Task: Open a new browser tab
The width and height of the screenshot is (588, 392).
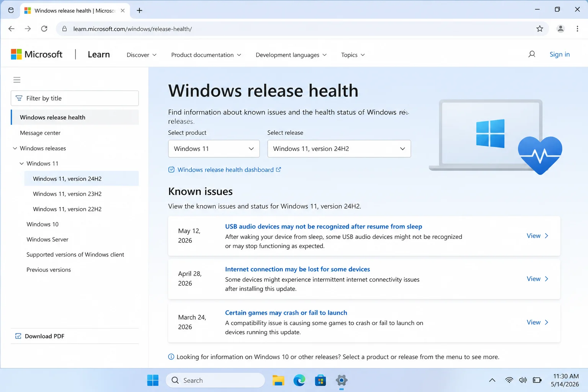Action: coord(140,11)
